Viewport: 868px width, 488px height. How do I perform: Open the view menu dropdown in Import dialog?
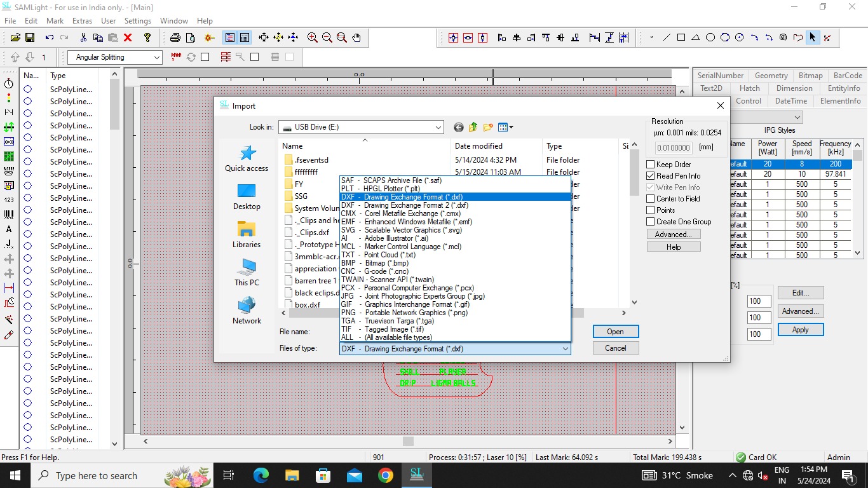click(x=506, y=127)
